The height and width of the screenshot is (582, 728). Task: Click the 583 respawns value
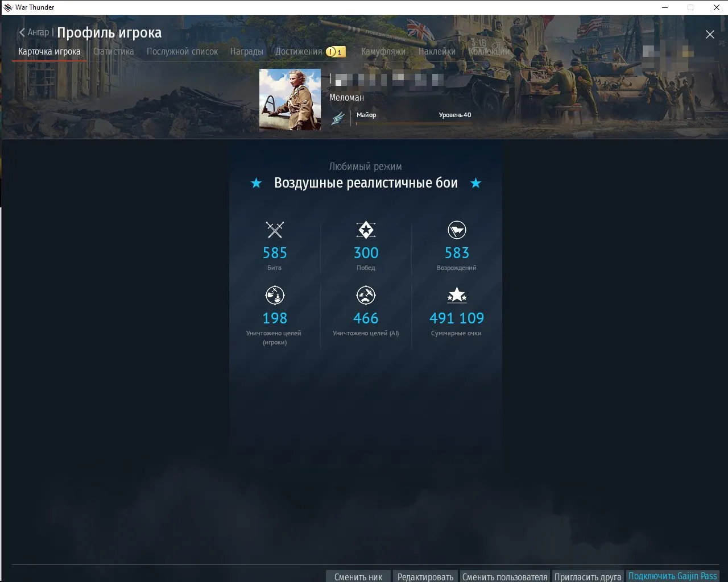click(457, 253)
